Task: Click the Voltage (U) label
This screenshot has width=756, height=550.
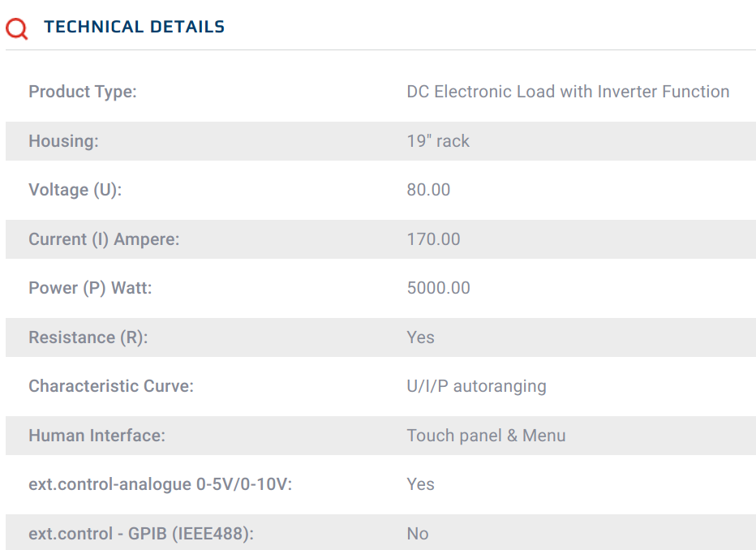Action: coord(75,190)
